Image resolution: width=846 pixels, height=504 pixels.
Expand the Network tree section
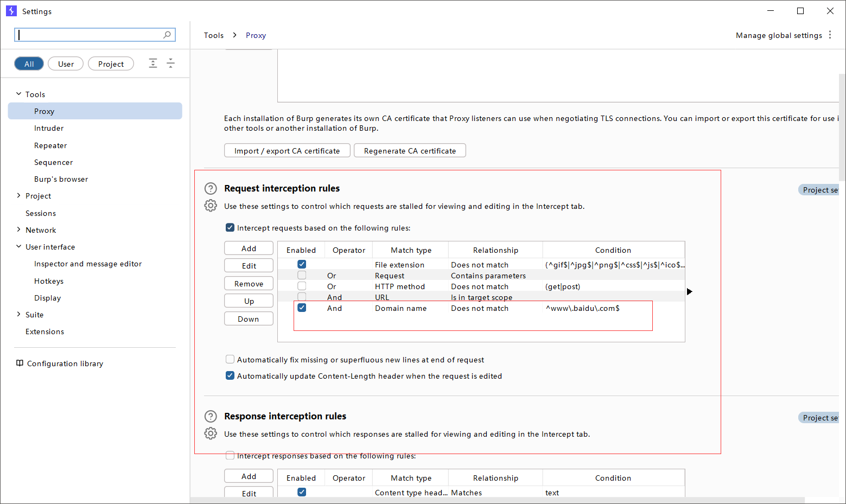point(18,229)
